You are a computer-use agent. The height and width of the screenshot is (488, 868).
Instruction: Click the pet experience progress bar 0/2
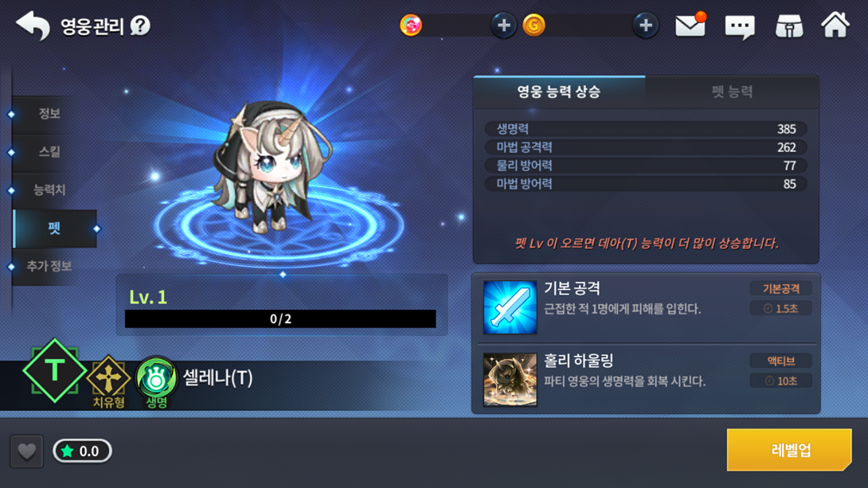[x=280, y=318]
